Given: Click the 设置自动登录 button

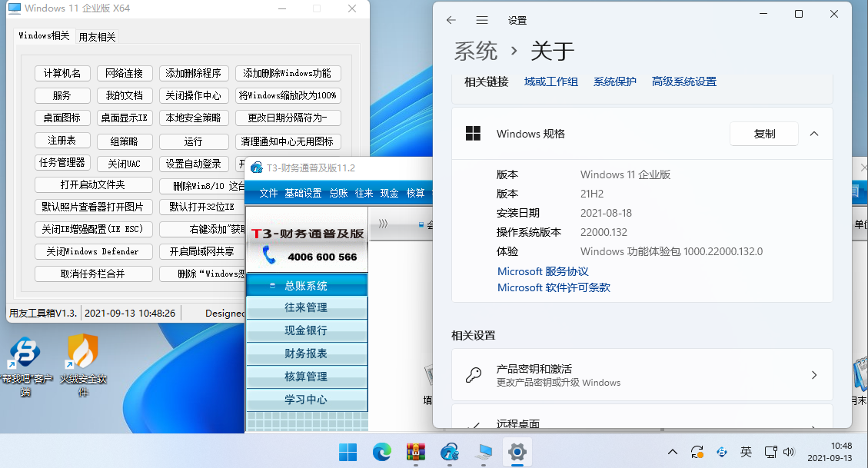Looking at the screenshot, I should (193, 164).
